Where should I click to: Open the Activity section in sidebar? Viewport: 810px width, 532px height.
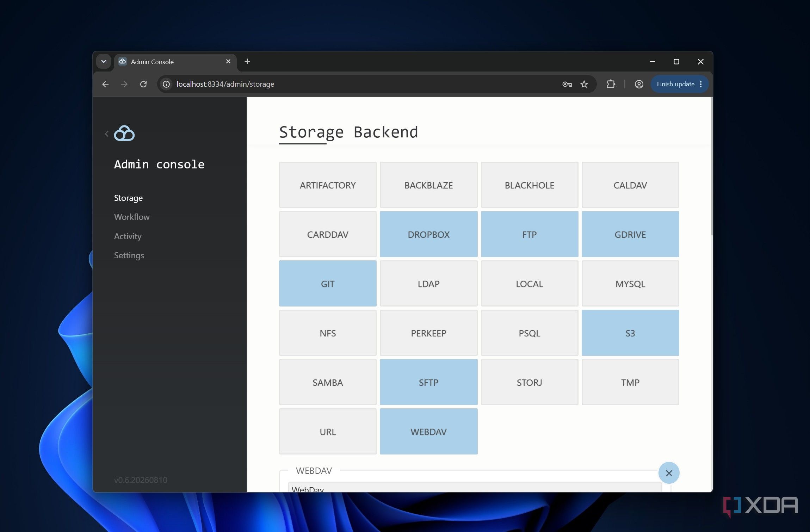pos(128,236)
